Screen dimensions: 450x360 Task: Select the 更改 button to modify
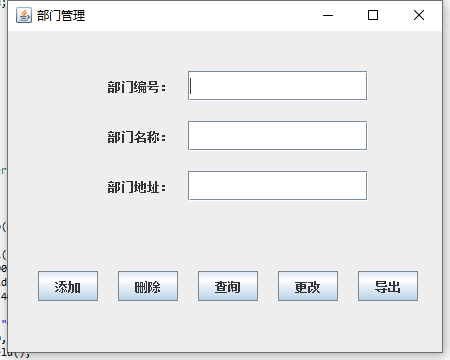(308, 286)
